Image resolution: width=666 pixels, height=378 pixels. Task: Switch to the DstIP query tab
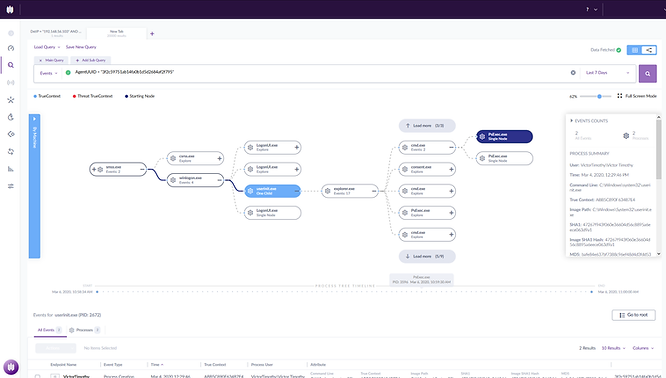[56, 33]
